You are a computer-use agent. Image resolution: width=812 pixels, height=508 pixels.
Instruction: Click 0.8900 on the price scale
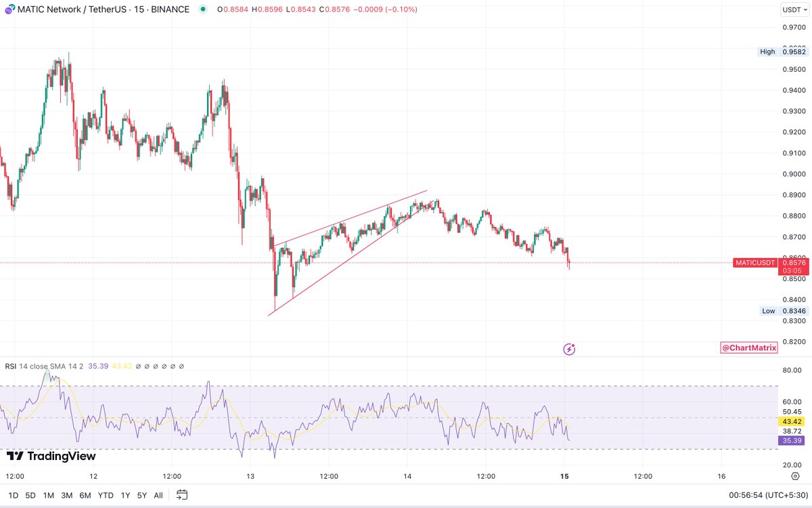click(x=794, y=195)
